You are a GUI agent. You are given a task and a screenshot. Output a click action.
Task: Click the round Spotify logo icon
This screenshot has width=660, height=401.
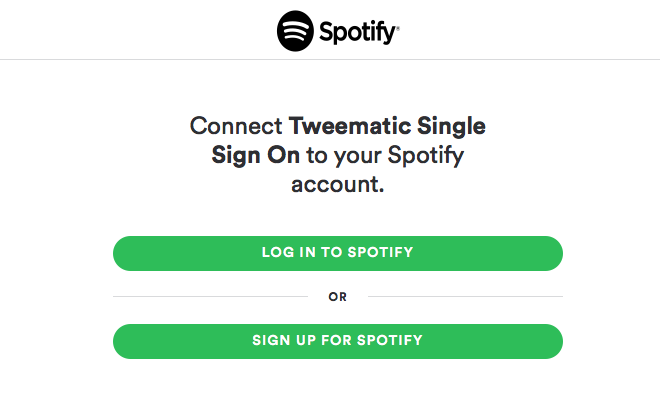[295, 31]
